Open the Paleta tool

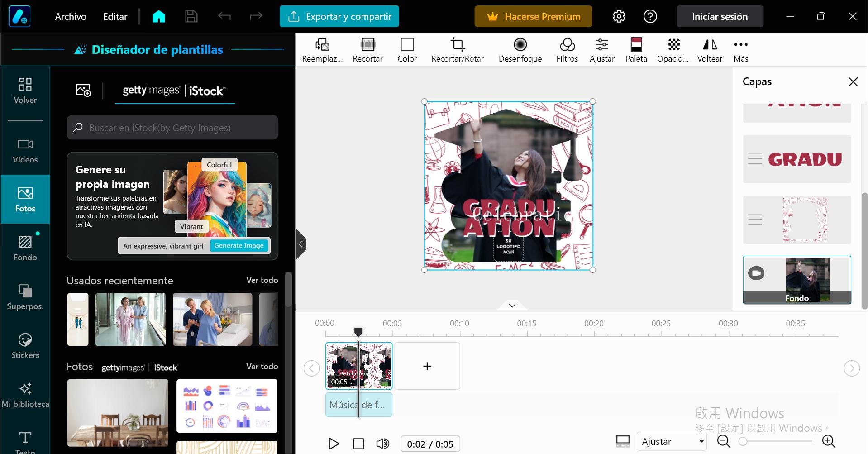coord(636,50)
